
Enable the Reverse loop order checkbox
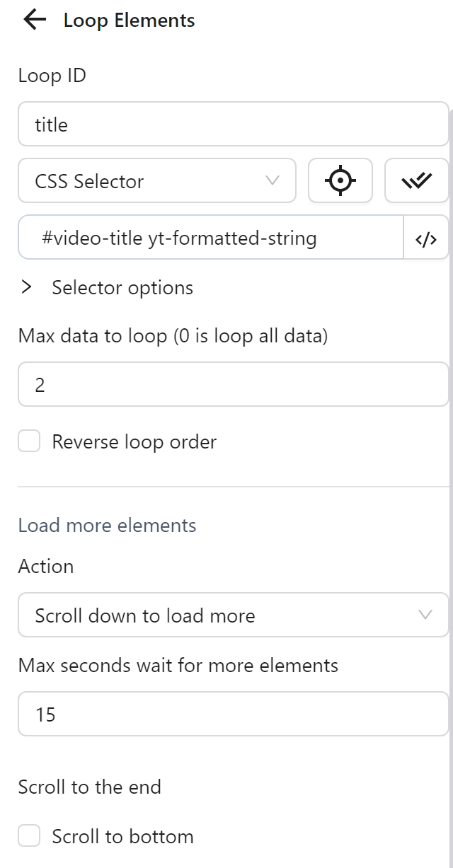click(28, 441)
